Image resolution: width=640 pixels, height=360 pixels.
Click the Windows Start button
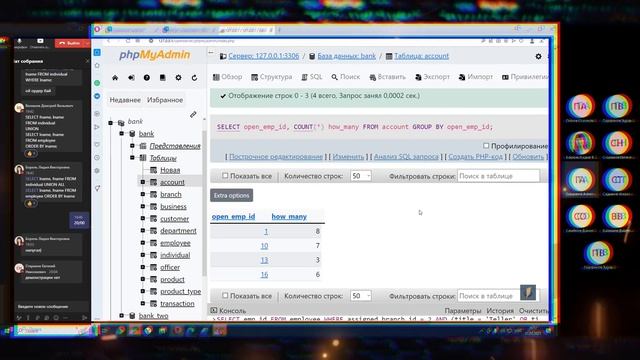click(6, 330)
